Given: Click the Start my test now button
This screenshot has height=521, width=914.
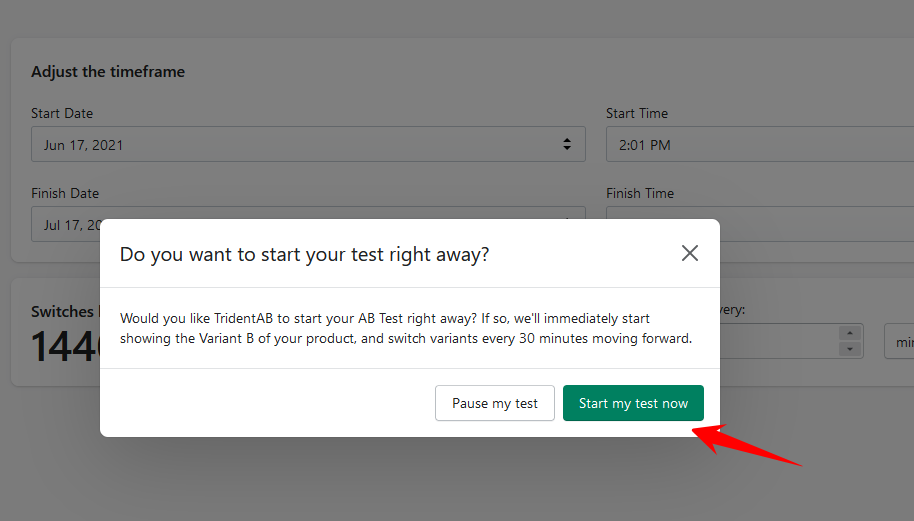Looking at the screenshot, I should (633, 403).
